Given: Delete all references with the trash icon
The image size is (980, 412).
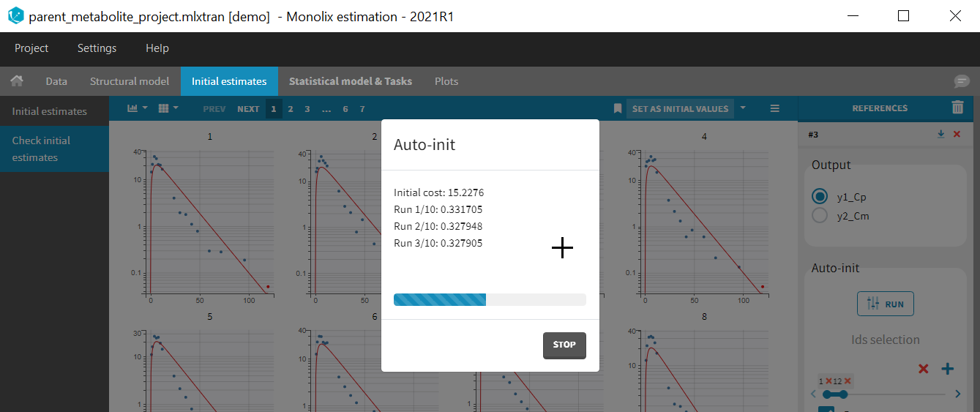Looking at the screenshot, I should point(957,108).
